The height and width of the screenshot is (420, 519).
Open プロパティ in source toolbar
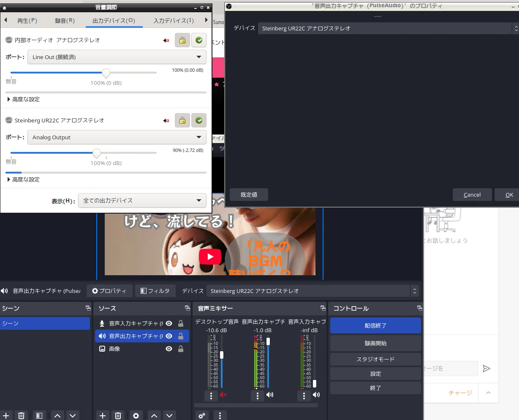tap(109, 291)
